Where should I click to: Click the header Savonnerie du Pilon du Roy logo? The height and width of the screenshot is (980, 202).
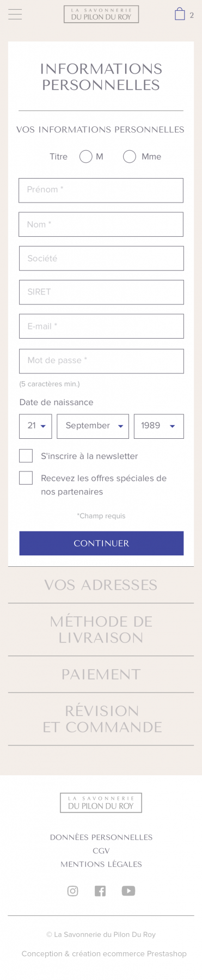click(101, 14)
